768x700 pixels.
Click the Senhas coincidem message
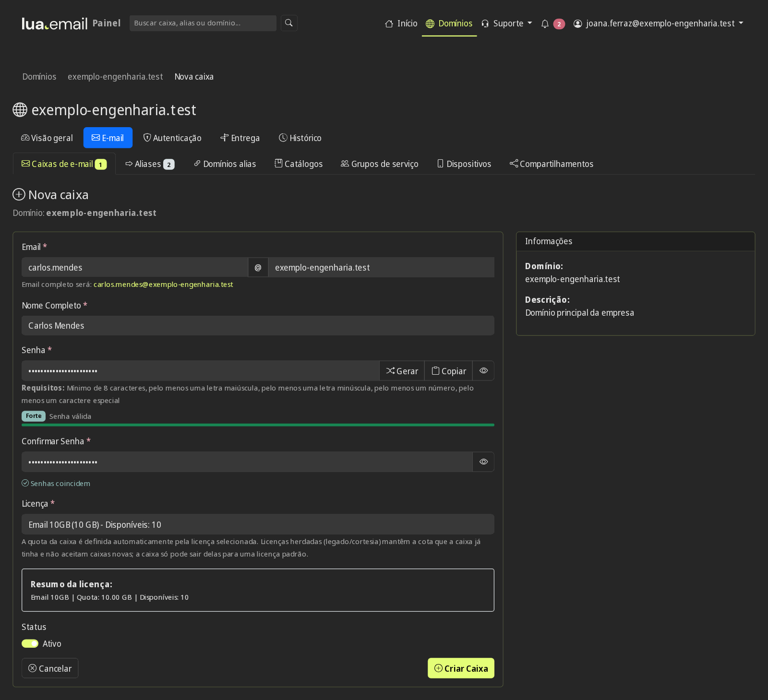click(56, 484)
